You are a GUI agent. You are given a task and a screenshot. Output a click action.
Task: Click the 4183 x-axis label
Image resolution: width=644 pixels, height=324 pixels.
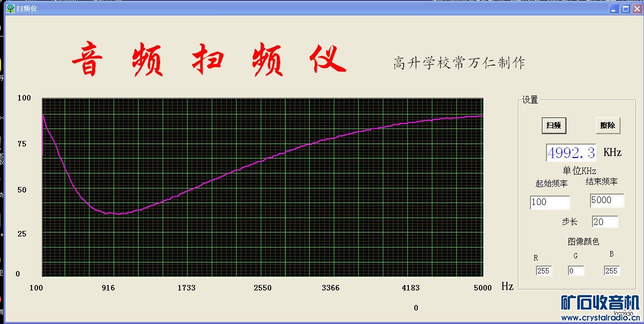tap(411, 288)
